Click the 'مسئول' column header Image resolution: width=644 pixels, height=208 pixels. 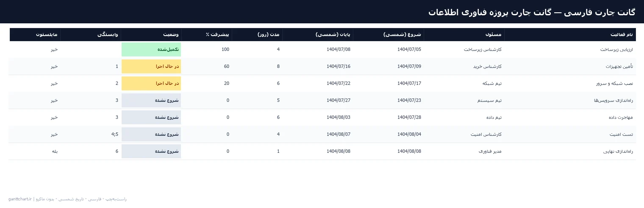point(464,34)
